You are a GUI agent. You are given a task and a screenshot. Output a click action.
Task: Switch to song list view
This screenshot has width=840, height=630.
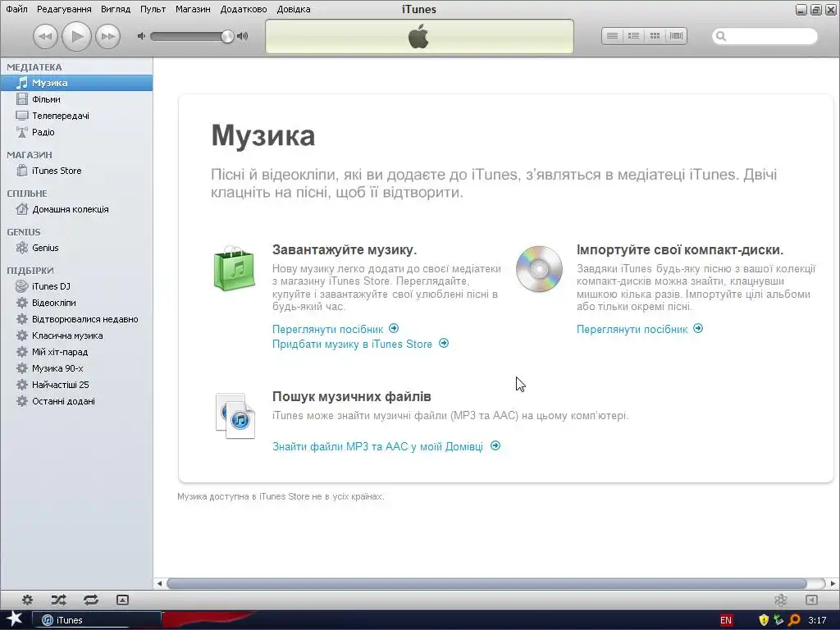[612, 36]
